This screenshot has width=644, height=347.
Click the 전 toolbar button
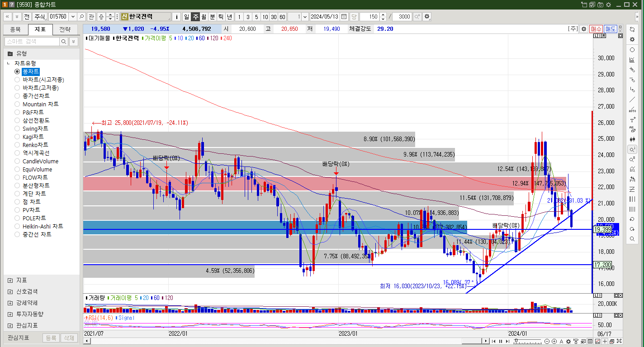coord(27,17)
